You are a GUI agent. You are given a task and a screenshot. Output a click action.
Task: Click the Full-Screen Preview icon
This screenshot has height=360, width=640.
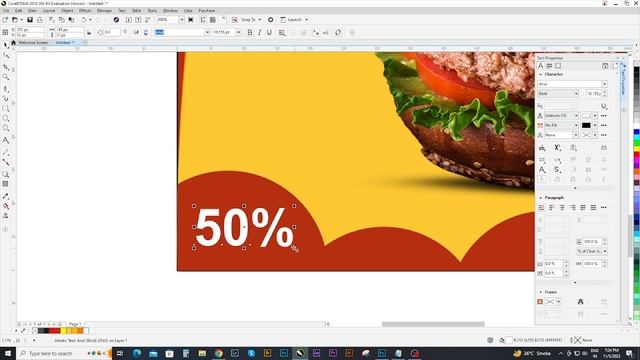tap(191, 20)
